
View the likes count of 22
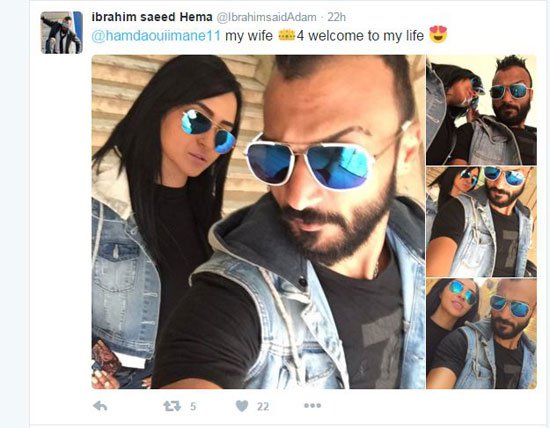tap(263, 407)
